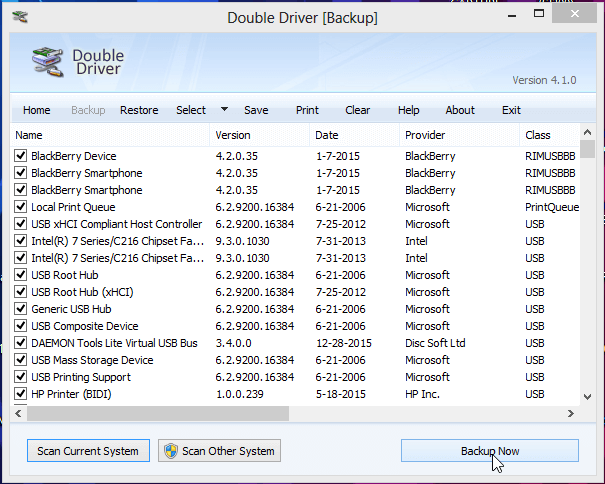Screen dimensions: 605x484
Task: Click Clear in the toolbar
Action: [x=357, y=110]
